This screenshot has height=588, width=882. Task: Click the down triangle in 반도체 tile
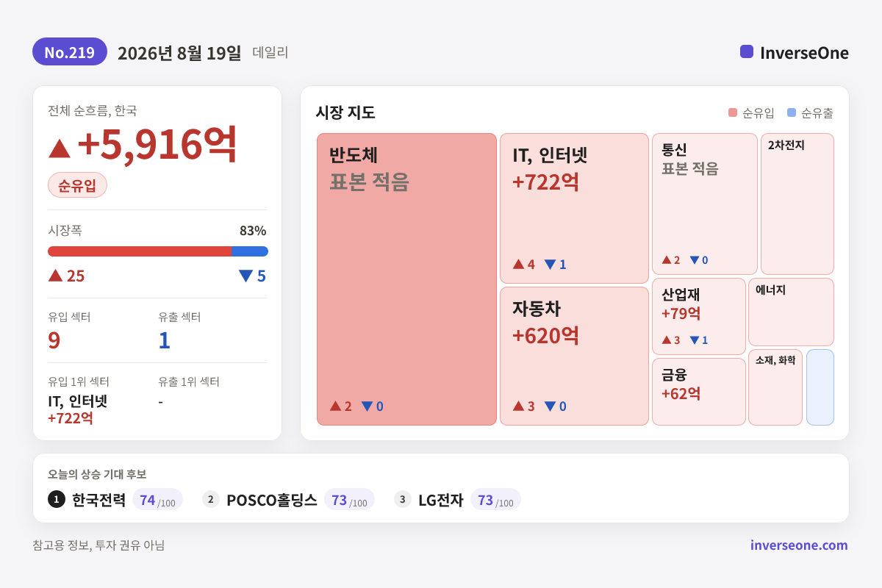(x=367, y=406)
